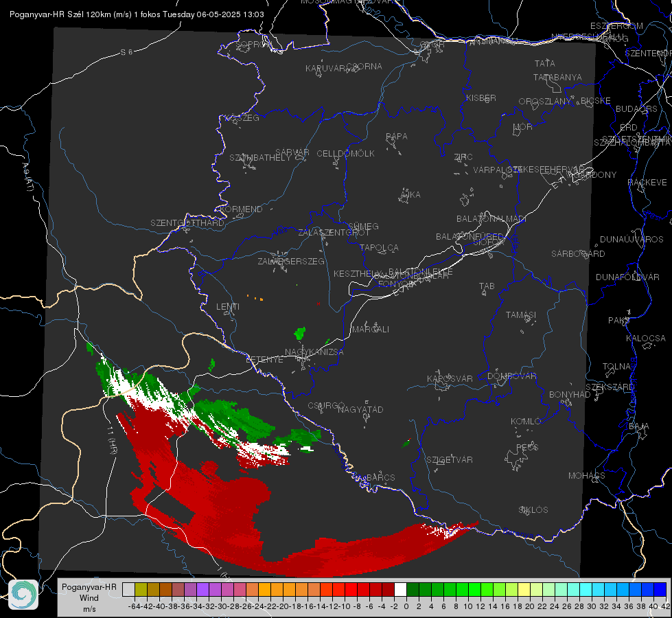The image size is (672, 618).
Task: Click the green radar echo north of NAGYKANIZSA
Action: [x=300, y=333]
